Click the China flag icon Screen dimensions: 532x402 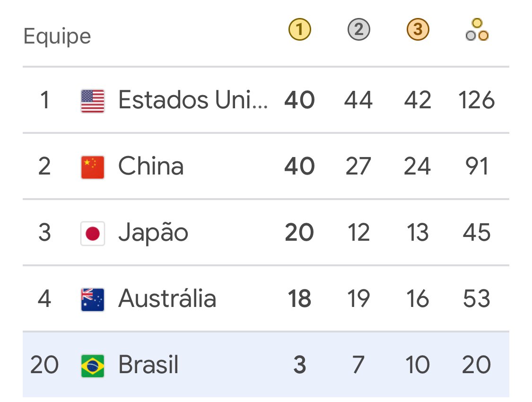tap(93, 167)
